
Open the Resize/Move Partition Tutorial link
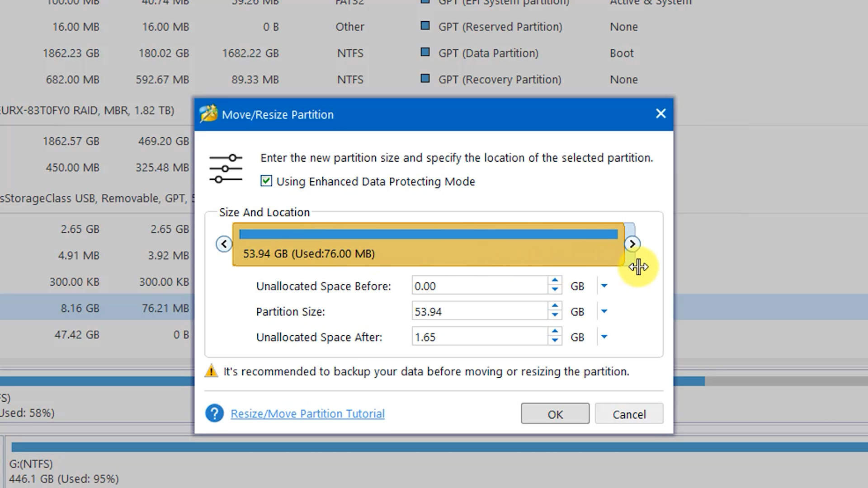[307, 413]
